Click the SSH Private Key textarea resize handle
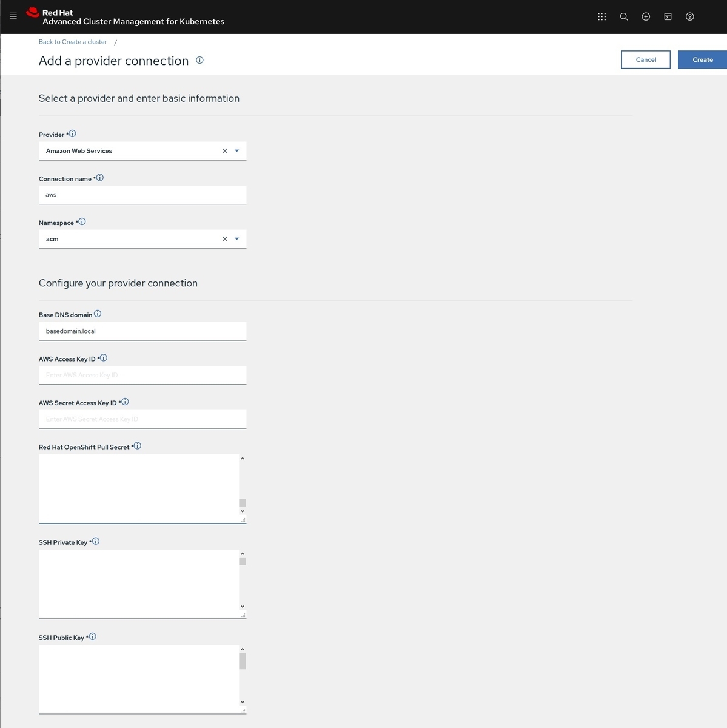This screenshot has height=728, width=727. [243, 615]
